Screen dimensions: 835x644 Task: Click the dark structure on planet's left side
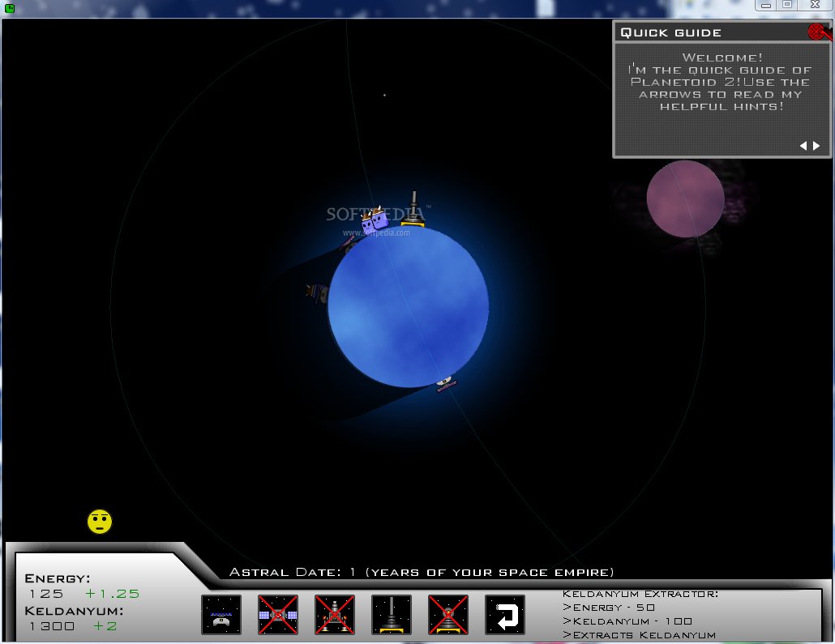pos(318,293)
